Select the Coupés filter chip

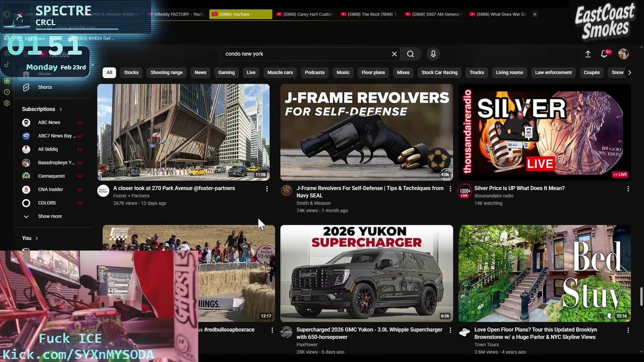(x=592, y=72)
